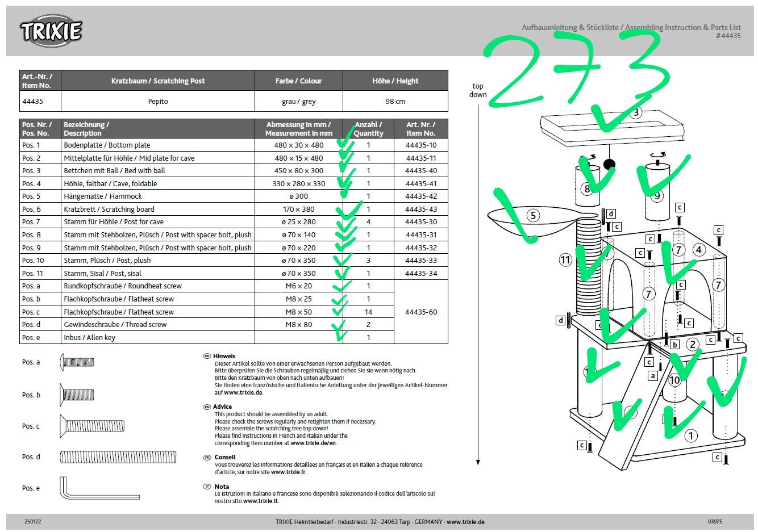Select item number '44435-60'
Viewport: 758px width, 532px height.
(421, 312)
